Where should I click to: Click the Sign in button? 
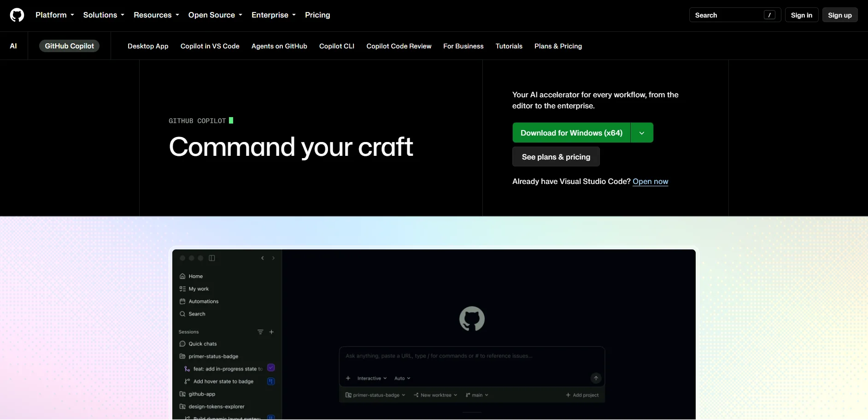[x=802, y=15]
